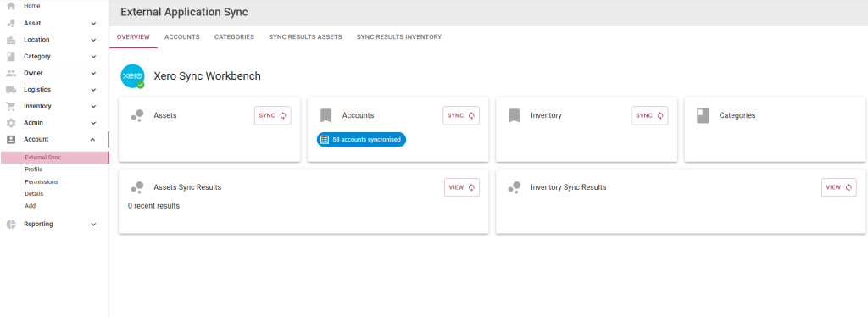
Task: Click the Account person icon in sidebar
Action: (x=10, y=139)
